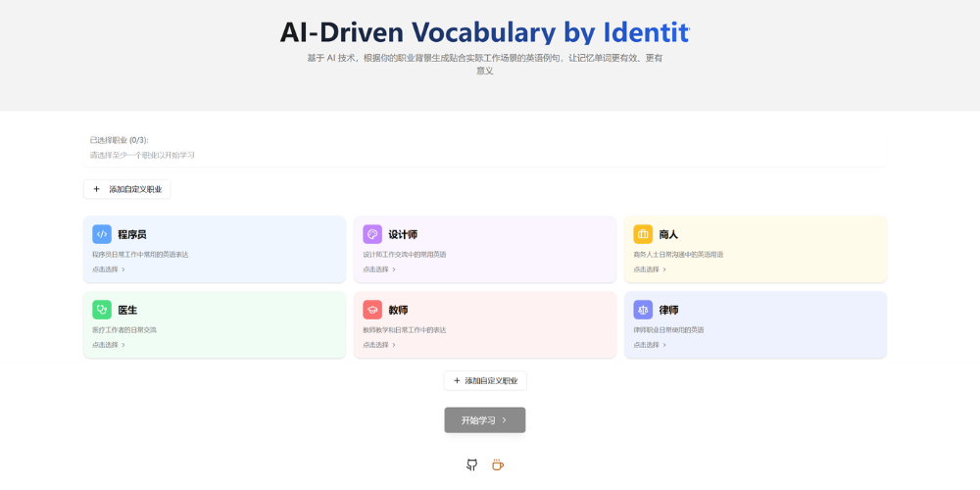This screenshot has width=980, height=490.
Task: Select the 设计师 card title
Action: (403, 234)
